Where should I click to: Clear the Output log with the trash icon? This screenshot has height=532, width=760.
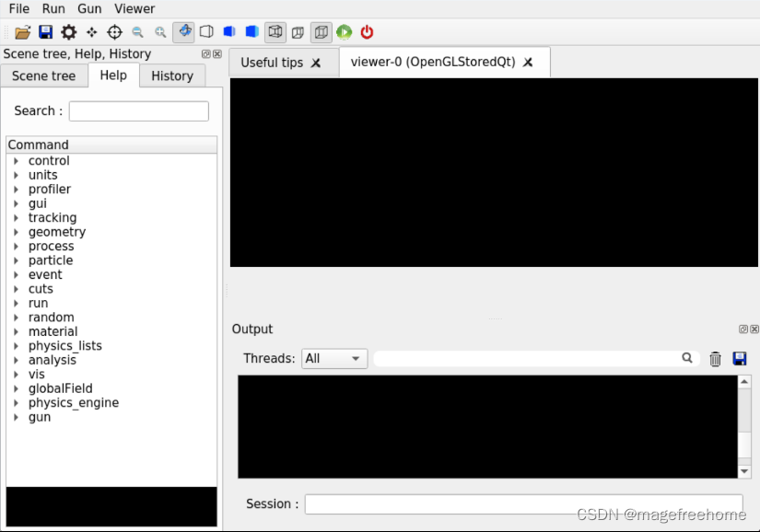click(716, 359)
